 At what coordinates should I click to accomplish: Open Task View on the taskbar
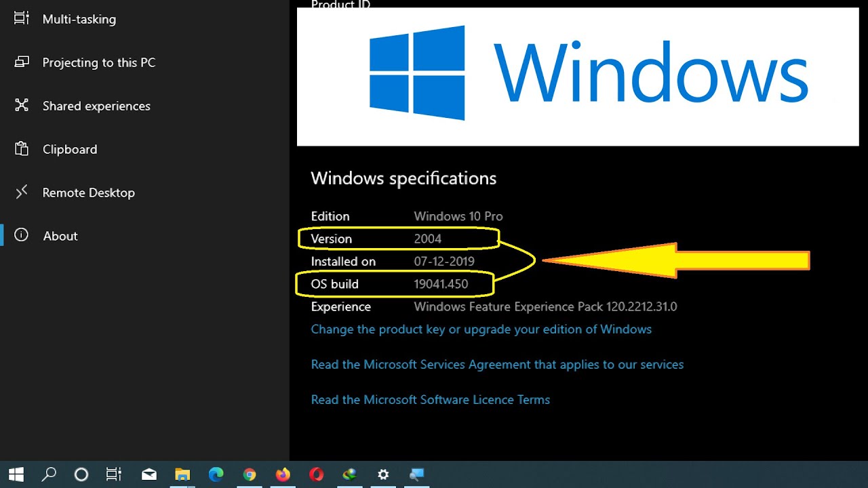click(114, 474)
